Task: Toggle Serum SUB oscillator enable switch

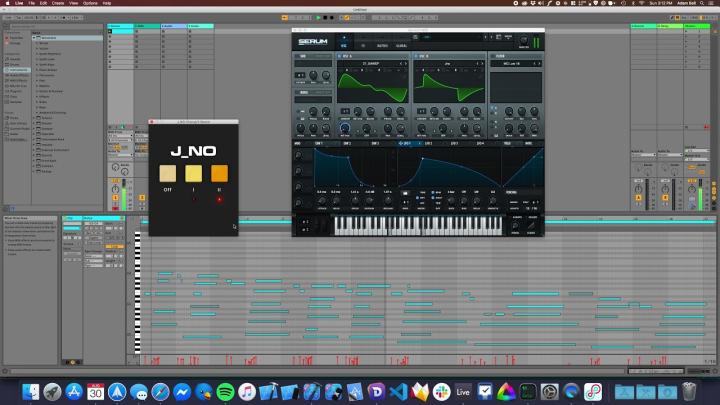Action: (x=297, y=56)
